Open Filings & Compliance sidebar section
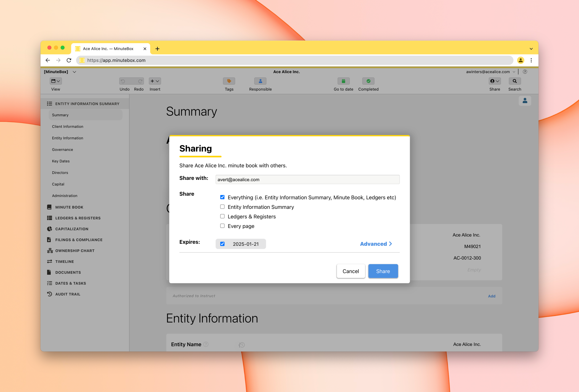Screen dimensions: 579x392 coord(79,240)
